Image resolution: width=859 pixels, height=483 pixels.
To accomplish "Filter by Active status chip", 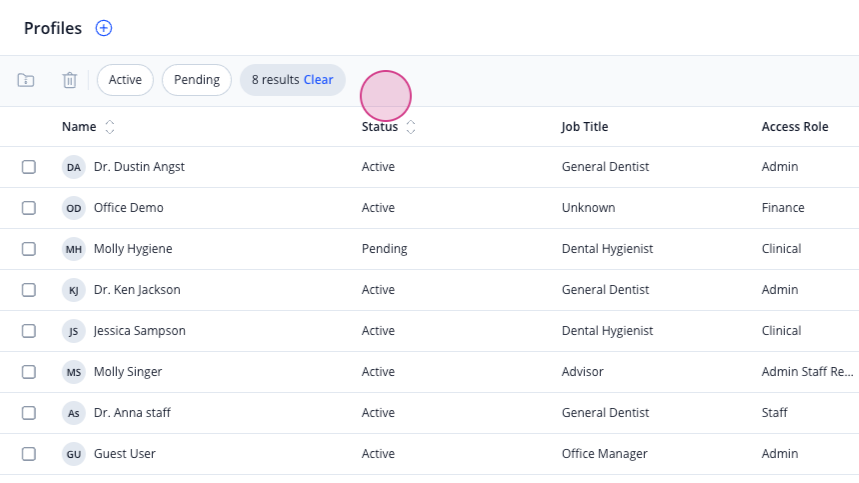I will point(125,80).
